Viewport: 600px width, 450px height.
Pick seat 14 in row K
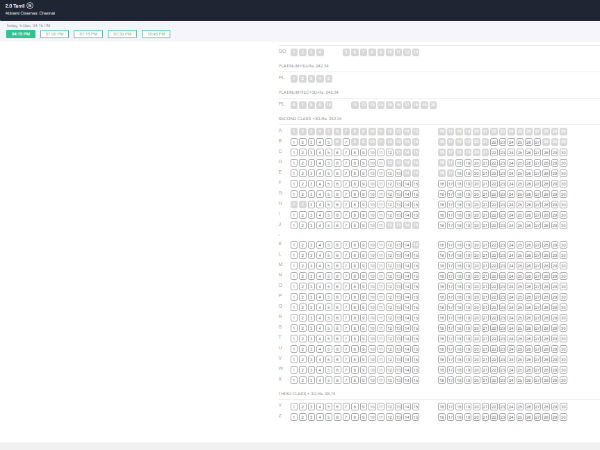pos(407,245)
